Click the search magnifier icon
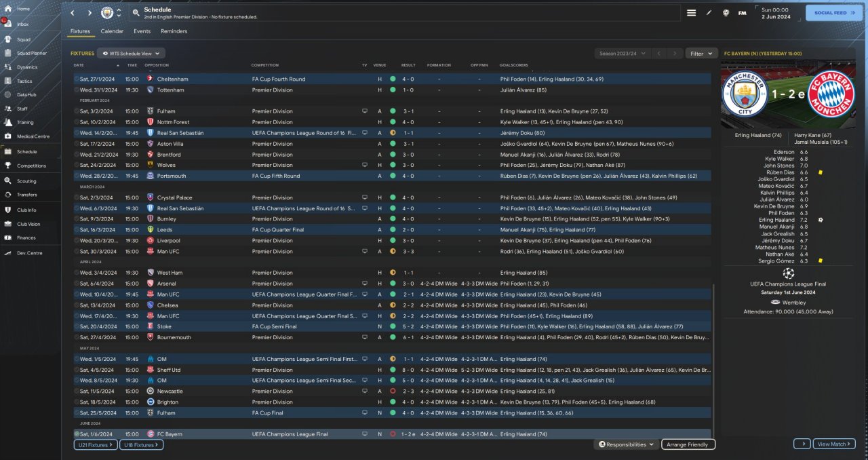This screenshot has height=460, width=868. 136,13
